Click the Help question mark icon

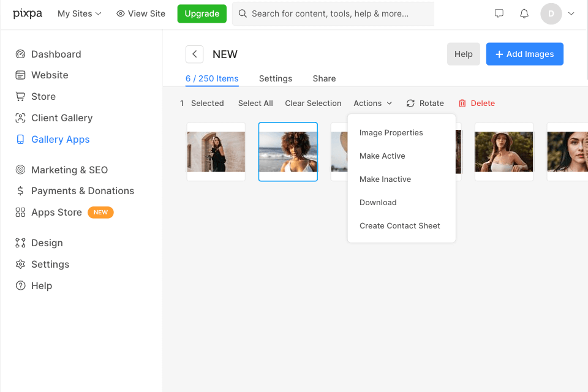pyautogui.click(x=20, y=285)
